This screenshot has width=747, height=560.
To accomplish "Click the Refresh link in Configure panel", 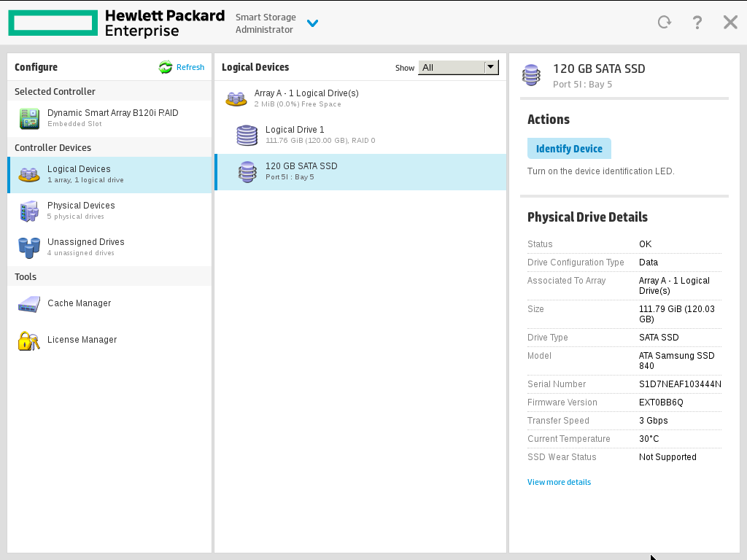I will [190, 67].
